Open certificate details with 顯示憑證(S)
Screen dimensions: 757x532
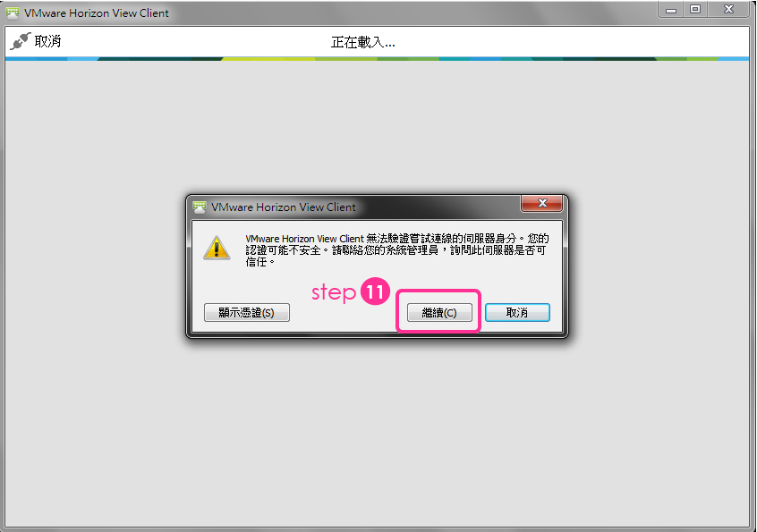tap(247, 313)
